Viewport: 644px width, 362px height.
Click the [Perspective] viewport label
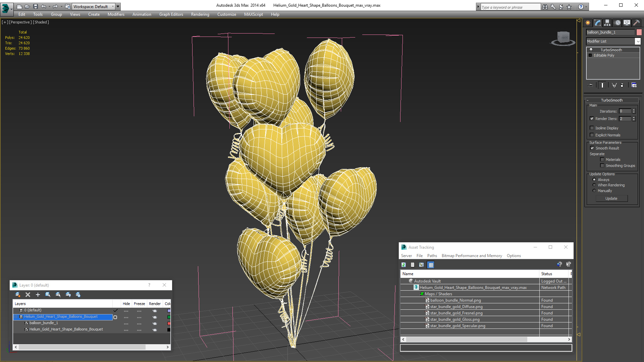(20, 22)
